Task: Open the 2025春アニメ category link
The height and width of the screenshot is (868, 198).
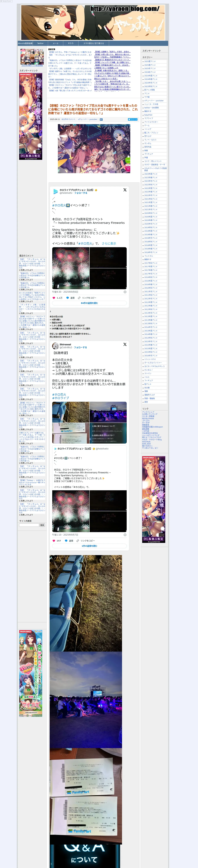Action: tap(150, 65)
